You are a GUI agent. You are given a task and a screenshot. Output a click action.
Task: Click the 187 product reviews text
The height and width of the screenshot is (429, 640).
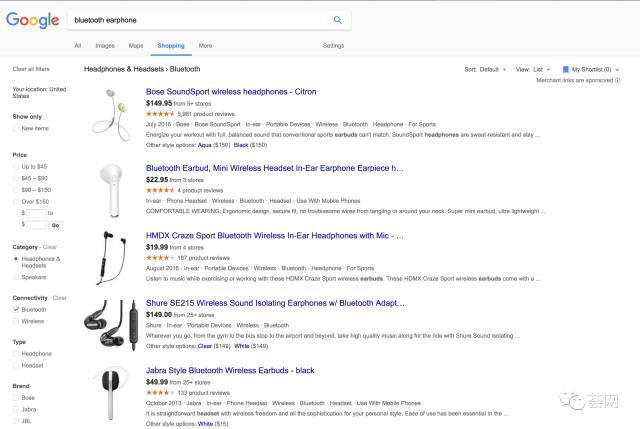204,258
